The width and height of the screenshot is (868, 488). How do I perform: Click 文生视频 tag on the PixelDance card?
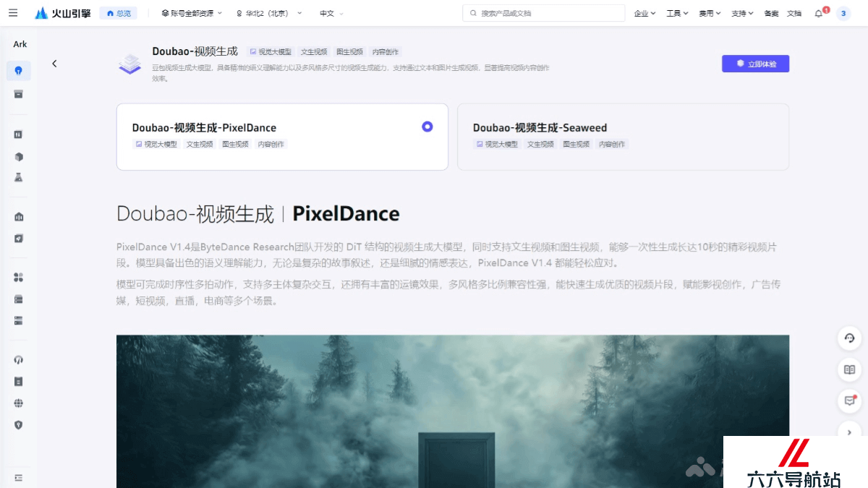(200, 145)
